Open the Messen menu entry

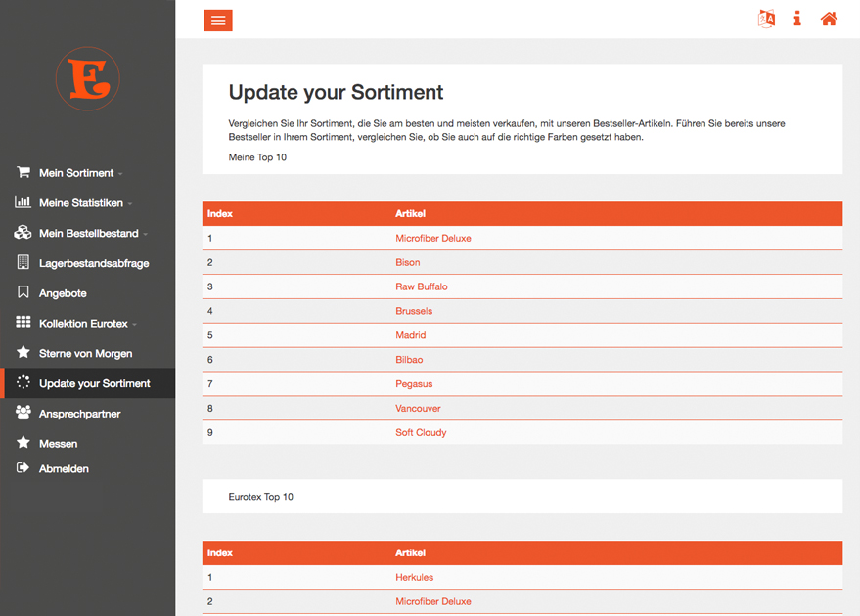[x=58, y=444]
